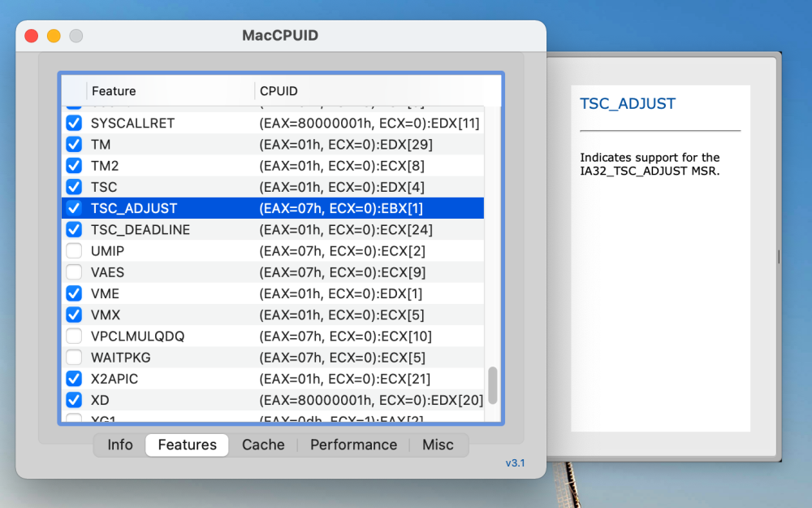Select the VMX feature name
The width and height of the screenshot is (812, 508).
click(106, 315)
